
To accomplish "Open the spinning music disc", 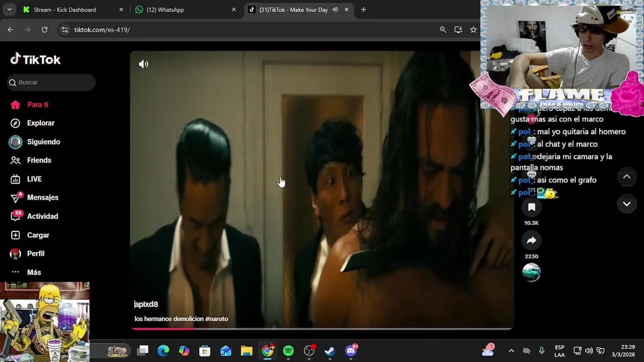I will pyautogui.click(x=531, y=272).
